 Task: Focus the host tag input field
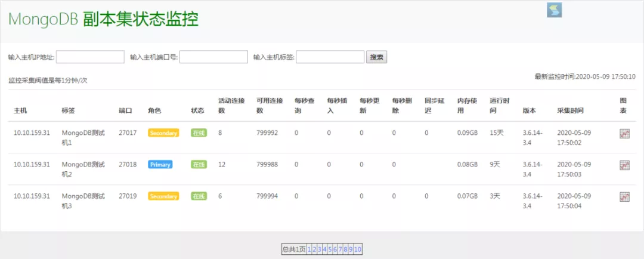point(330,57)
